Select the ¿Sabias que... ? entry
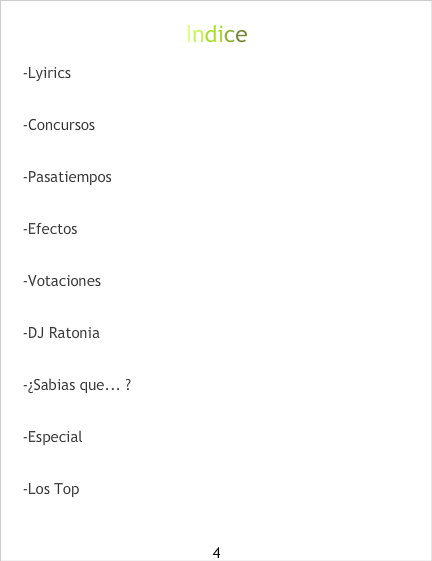 tap(77, 385)
